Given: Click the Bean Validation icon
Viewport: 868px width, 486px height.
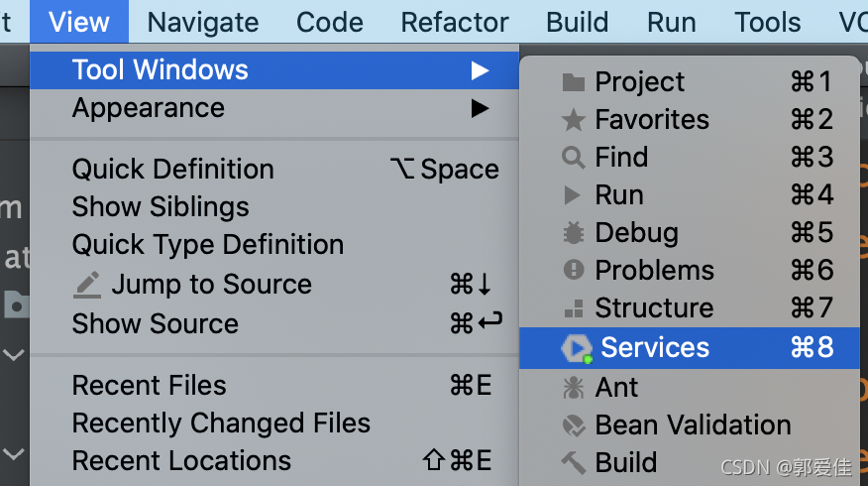Looking at the screenshot, I should [x=573, y=425].
